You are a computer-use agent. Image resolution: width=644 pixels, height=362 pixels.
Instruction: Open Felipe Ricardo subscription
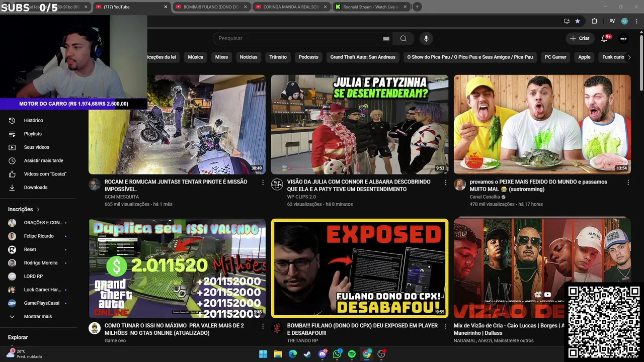(x=38, y=236)
